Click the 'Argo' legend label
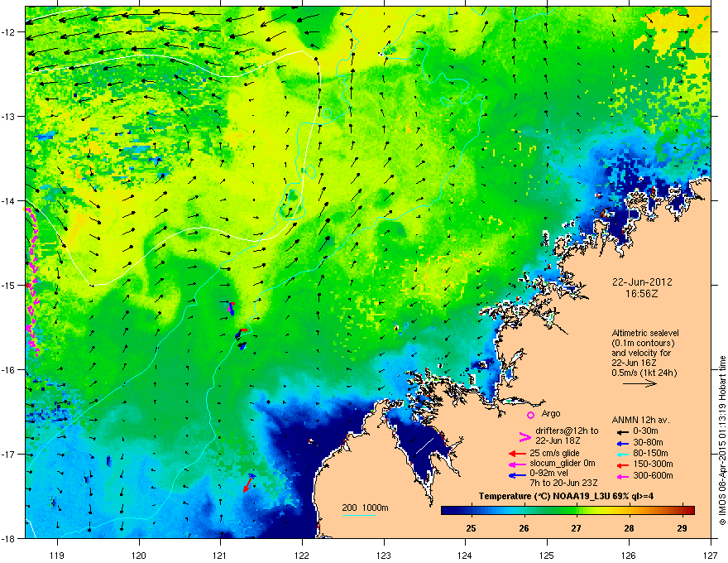The height and width of the screenshot is (563, 728). (551, 413)
